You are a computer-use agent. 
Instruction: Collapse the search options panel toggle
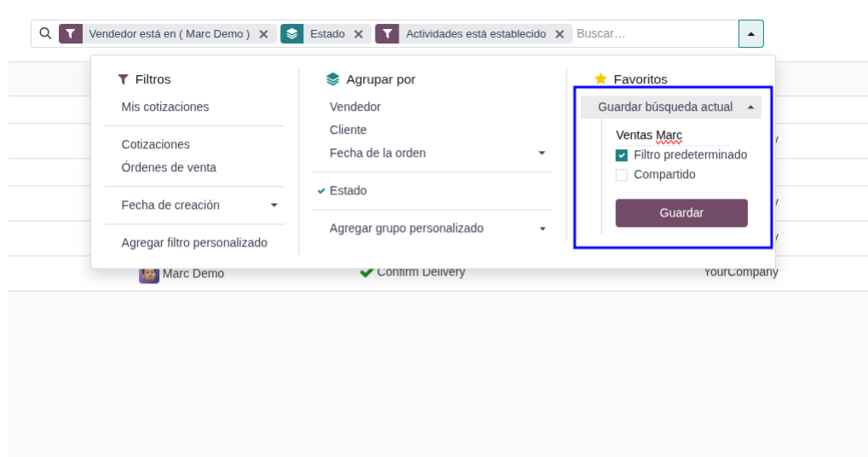click(x=751, y=34)
